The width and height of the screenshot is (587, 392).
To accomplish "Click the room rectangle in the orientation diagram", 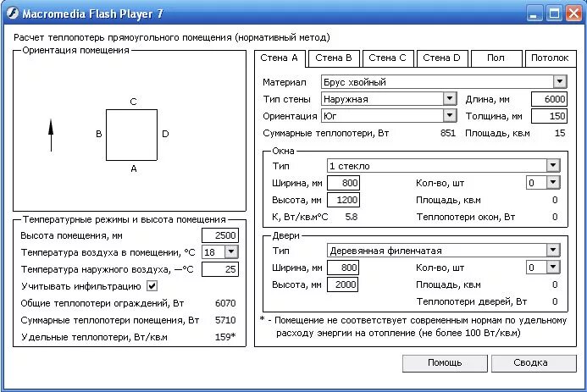I will click(x=132, y=135).
